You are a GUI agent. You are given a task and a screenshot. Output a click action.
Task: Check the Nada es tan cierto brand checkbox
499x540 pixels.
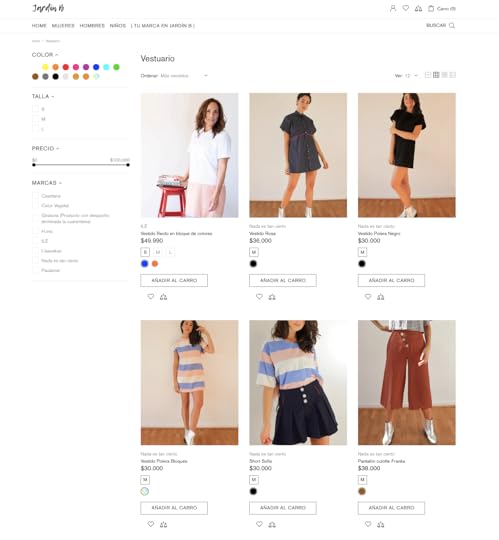[x=35, y=261]
